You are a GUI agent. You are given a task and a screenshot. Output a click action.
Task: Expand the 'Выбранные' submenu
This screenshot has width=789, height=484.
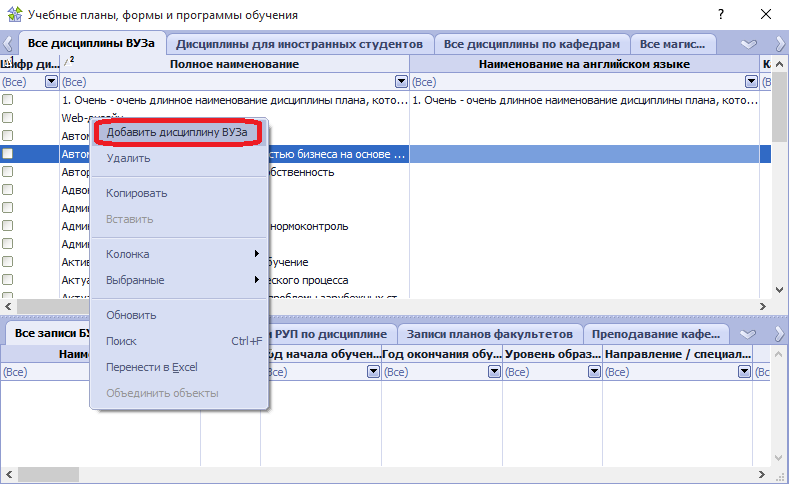(179, 280)
